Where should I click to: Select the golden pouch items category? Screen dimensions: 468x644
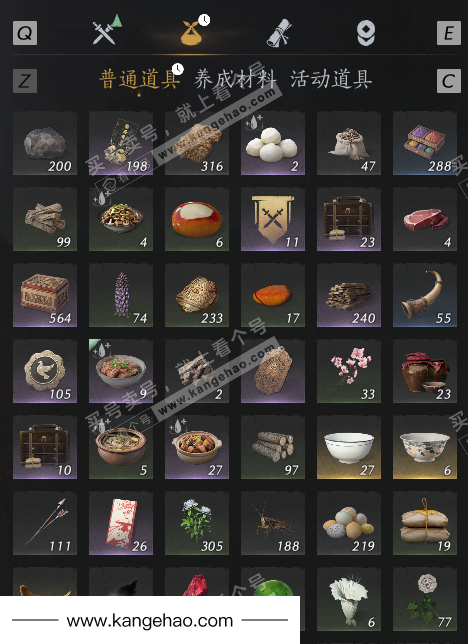pos(195,30)
